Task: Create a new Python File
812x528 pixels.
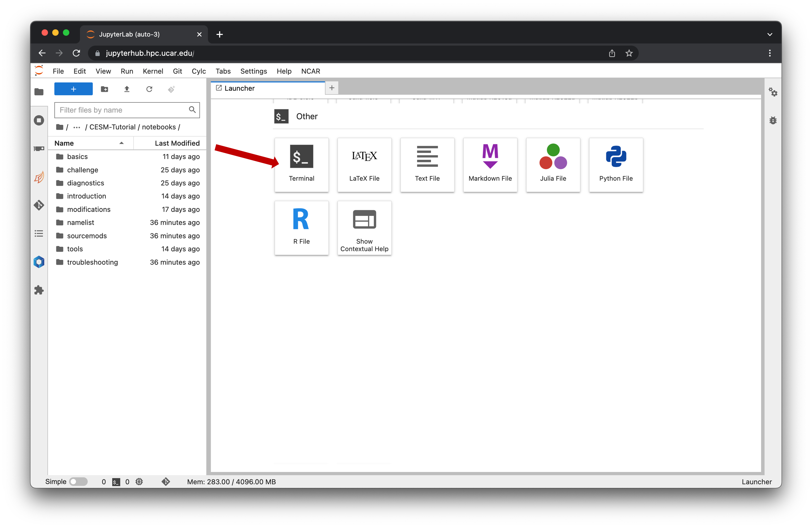Action: tap(616, 165)
